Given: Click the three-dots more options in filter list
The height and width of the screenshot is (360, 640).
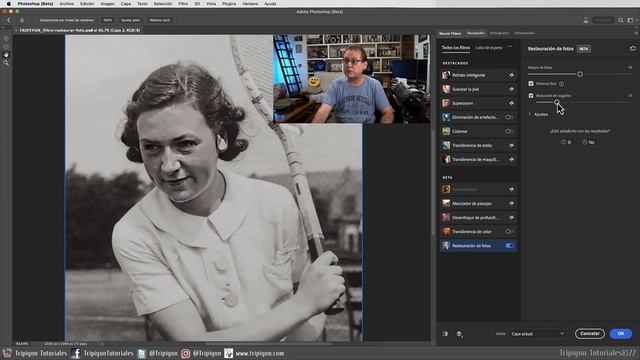Looking at the screenshot, I should coord(509,47).
